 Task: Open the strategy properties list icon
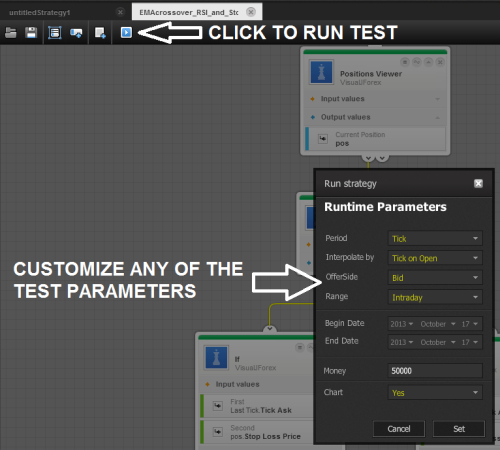point(55,33)
